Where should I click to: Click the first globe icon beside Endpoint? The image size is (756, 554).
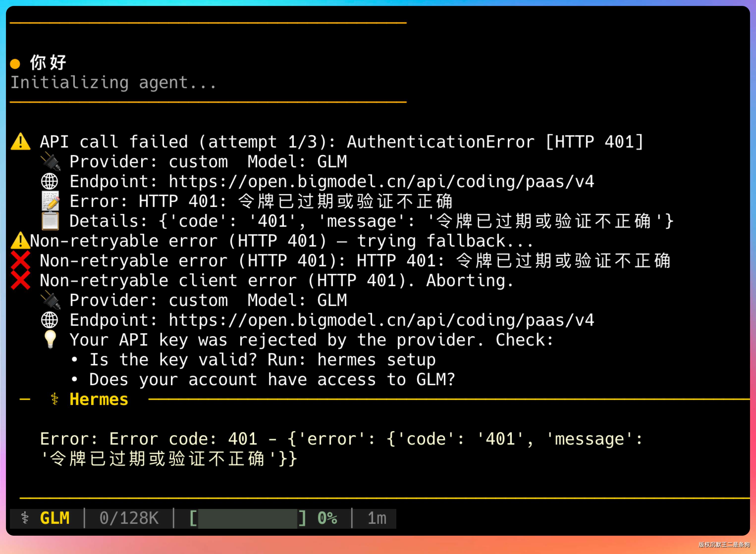tap(50, 181)
